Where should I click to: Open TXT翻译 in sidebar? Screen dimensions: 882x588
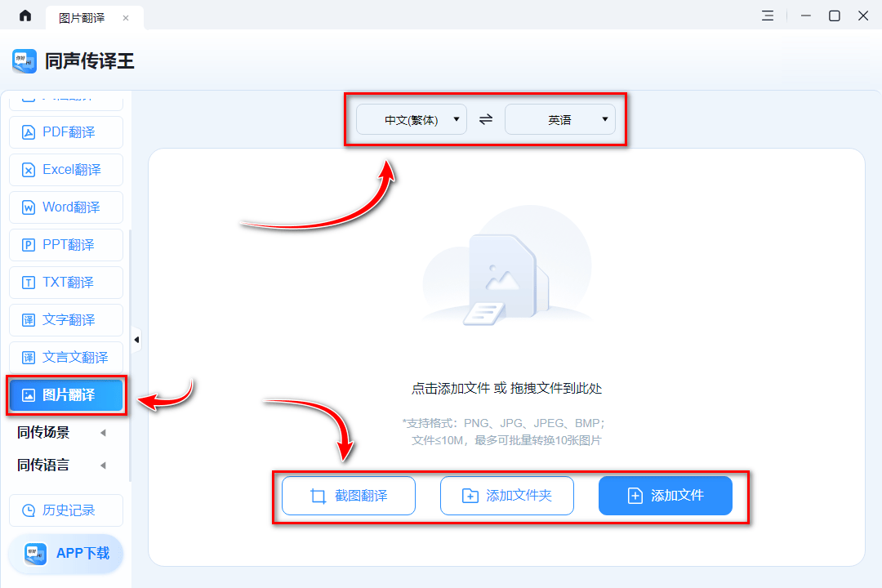click(66, 283)
